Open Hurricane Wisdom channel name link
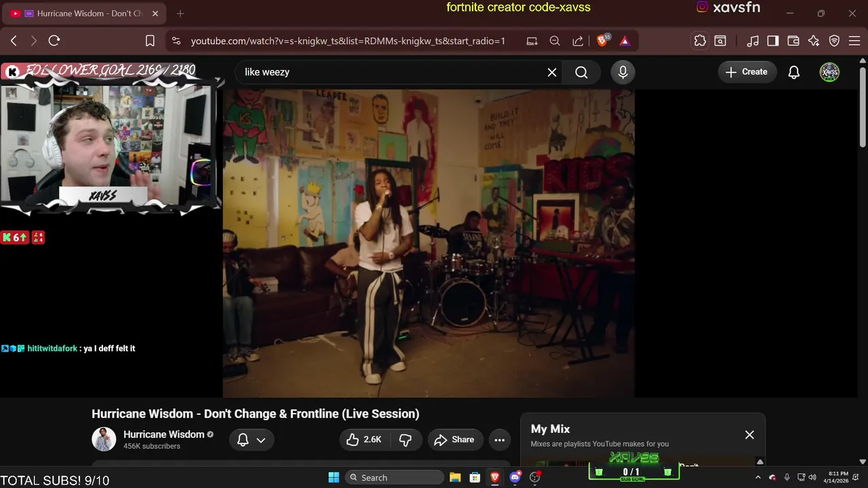 (163, 434)
